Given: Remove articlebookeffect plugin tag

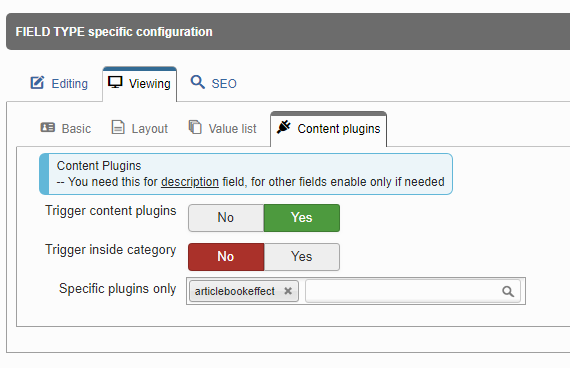Looking at the screenshot, I should [x=288, y=291].
